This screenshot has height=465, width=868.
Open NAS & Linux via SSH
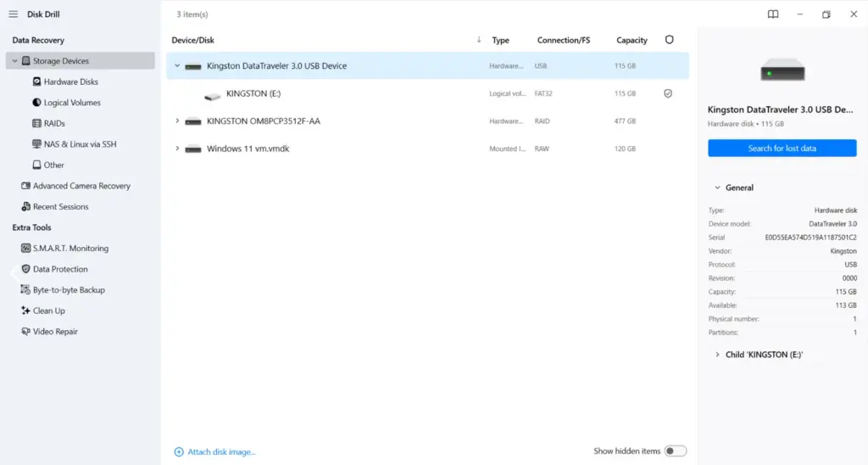coord(81,144)
